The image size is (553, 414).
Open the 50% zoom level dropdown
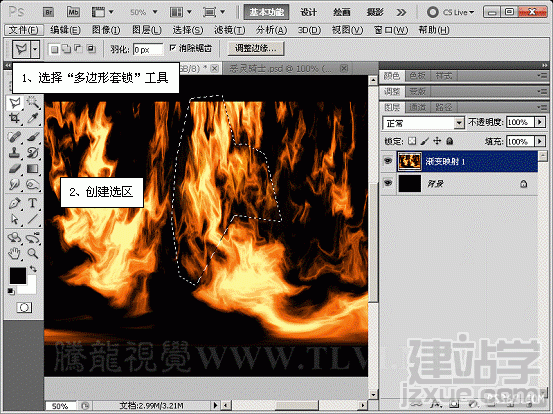click(x=143, y=12)
